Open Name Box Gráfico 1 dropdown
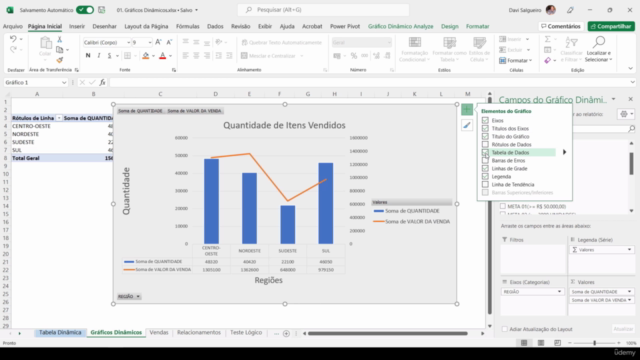Image resolution: width=640 pixels, height=360 pixels. [x=64, y=82]
